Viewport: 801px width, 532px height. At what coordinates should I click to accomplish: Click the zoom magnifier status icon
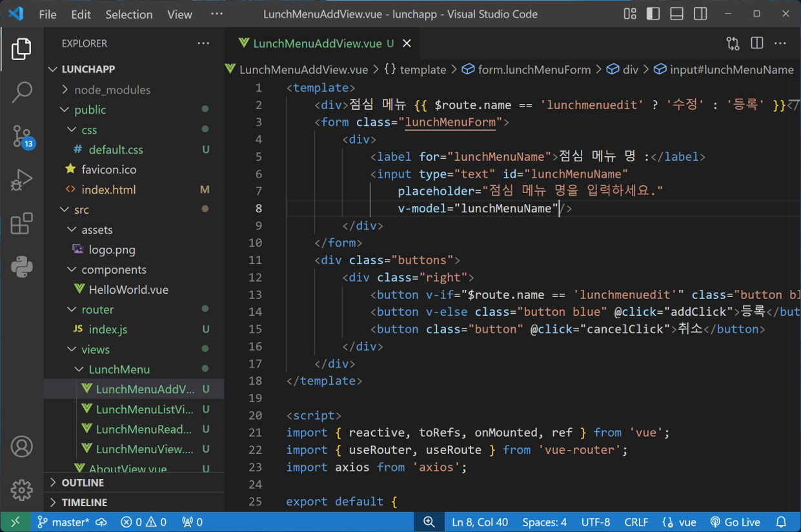[x=429, y=522]
